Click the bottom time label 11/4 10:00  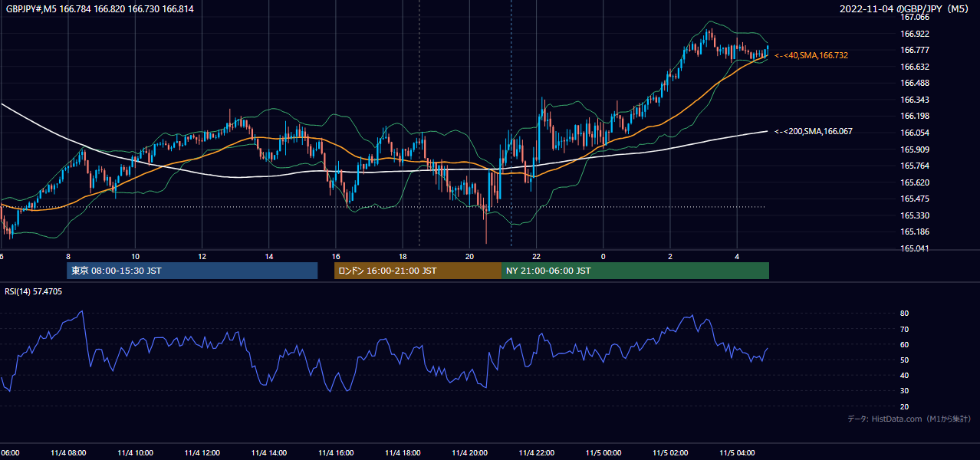pyautogui.click(x=136, y=452)
